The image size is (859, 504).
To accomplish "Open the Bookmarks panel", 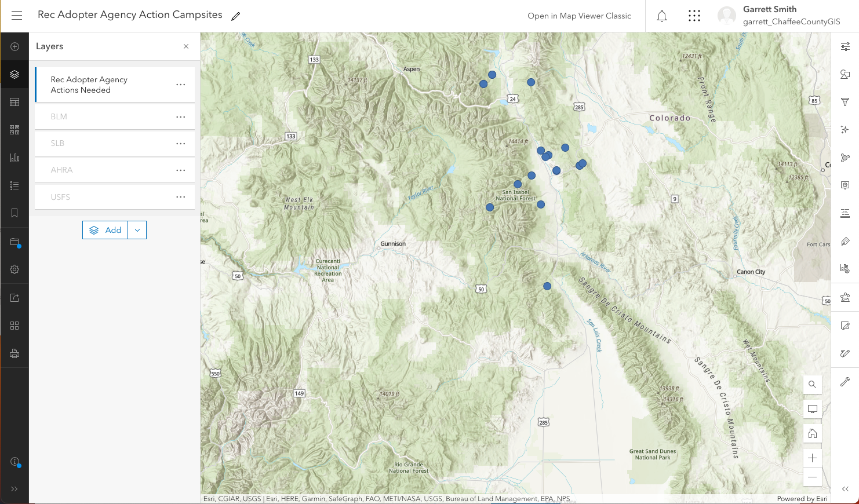I will 14,213.
